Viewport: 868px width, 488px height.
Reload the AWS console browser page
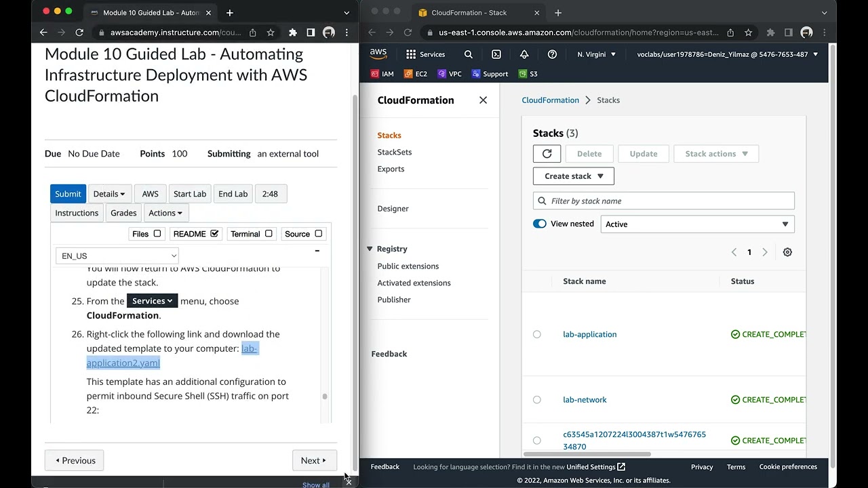click(408, 33)
